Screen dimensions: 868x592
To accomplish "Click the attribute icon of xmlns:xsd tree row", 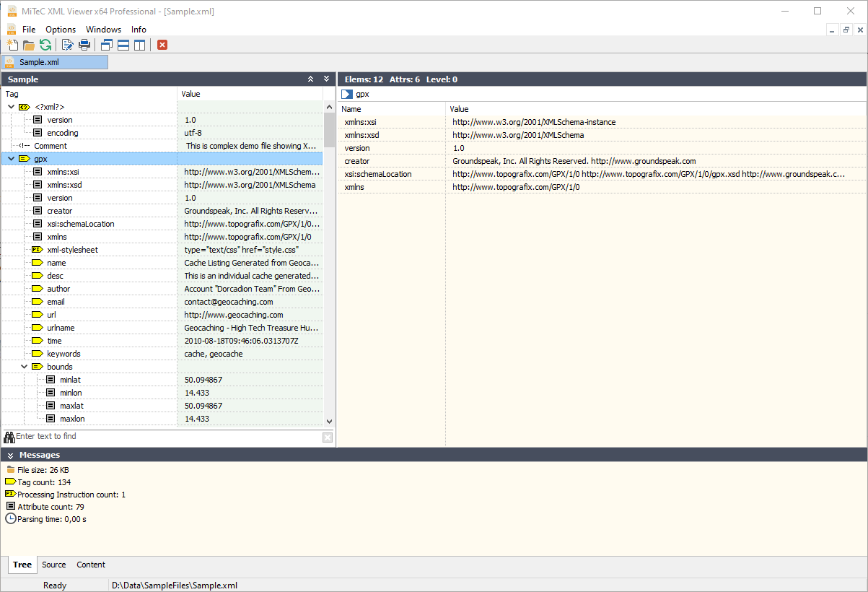I will tap(37, 185).
